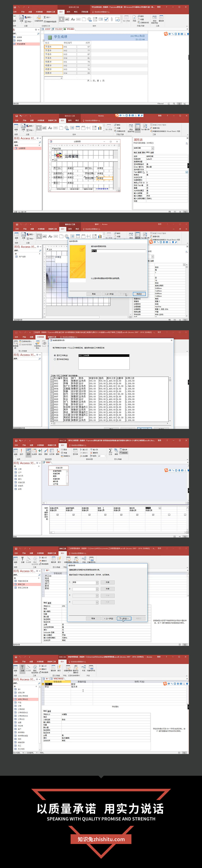Click the vertical scrollbar of the worksheet preview
This screenshot has height=868, width=202.
tap(170, 399)
